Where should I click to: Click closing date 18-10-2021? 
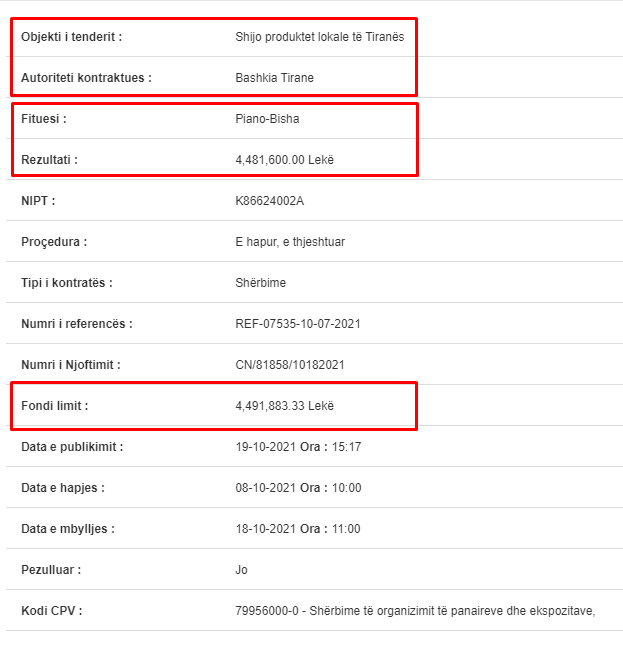point(266,529)
